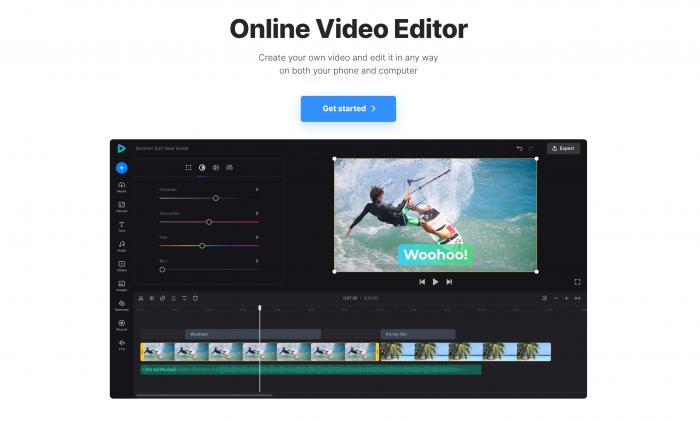Open the Images sidebar icon
Image resolution: width=700 pixels, height=421 pixels.
(x=121, y=285)
